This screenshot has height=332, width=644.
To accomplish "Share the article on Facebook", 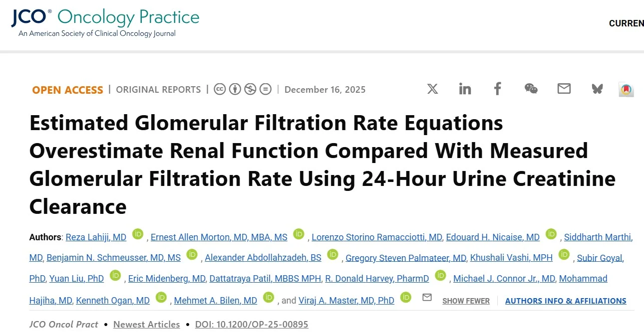I will [x=497, y=89].
